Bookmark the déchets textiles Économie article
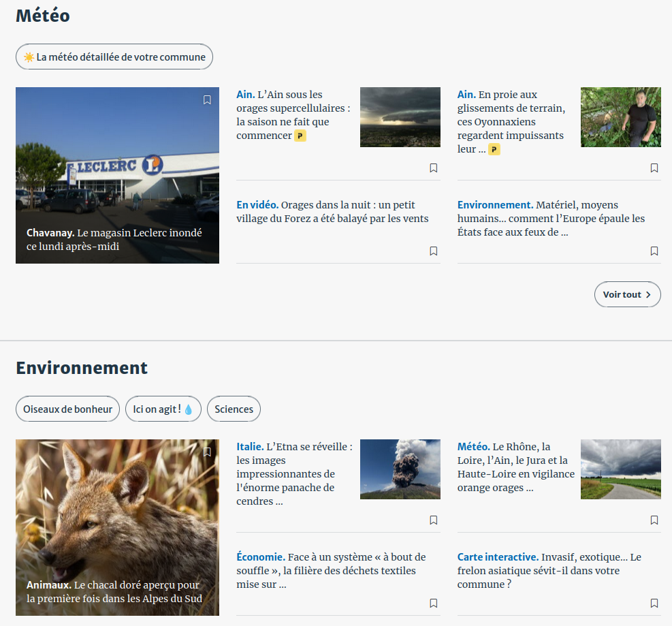The image size is (672, 626). coord(433,604)
